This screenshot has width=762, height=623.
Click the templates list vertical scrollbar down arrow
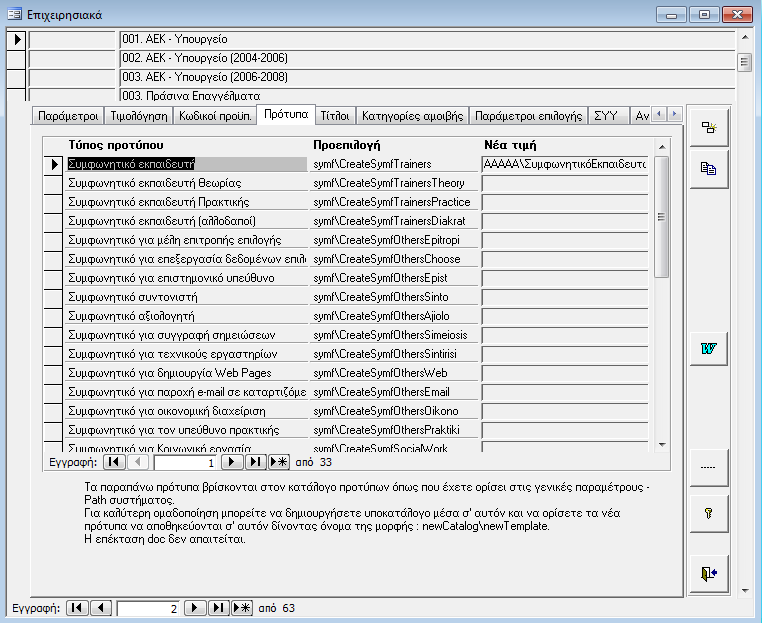[x=661, y=444]
